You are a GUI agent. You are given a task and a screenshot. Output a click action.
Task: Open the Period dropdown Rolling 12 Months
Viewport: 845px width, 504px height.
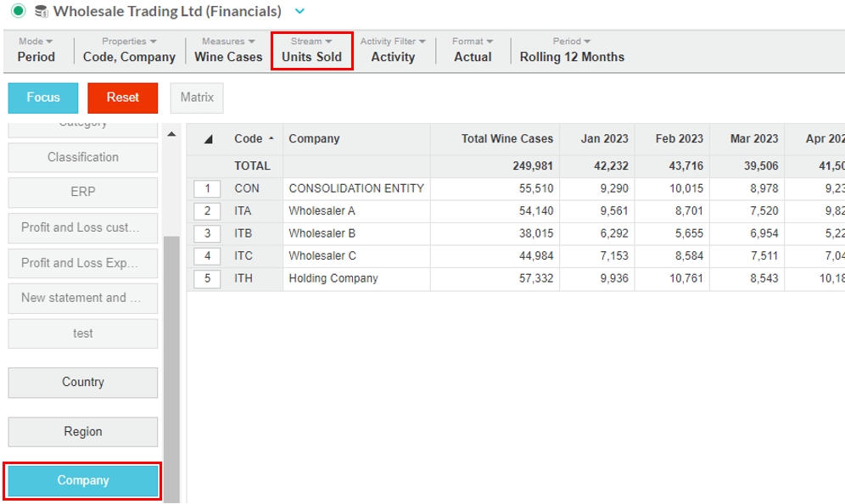click(x=572, y=50)
